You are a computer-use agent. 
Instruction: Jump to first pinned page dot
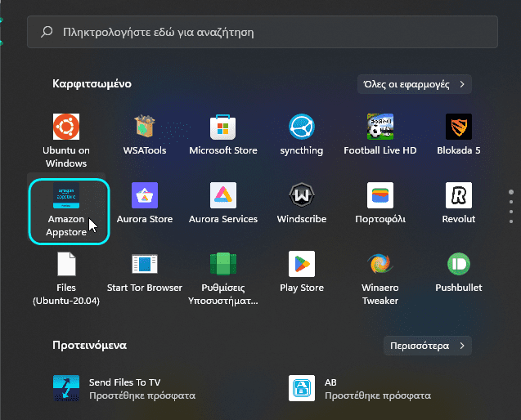coord(511,192)
